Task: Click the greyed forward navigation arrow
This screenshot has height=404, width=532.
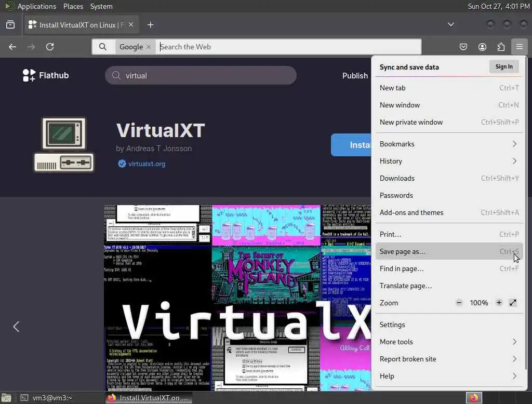Action: pos(31,47)
